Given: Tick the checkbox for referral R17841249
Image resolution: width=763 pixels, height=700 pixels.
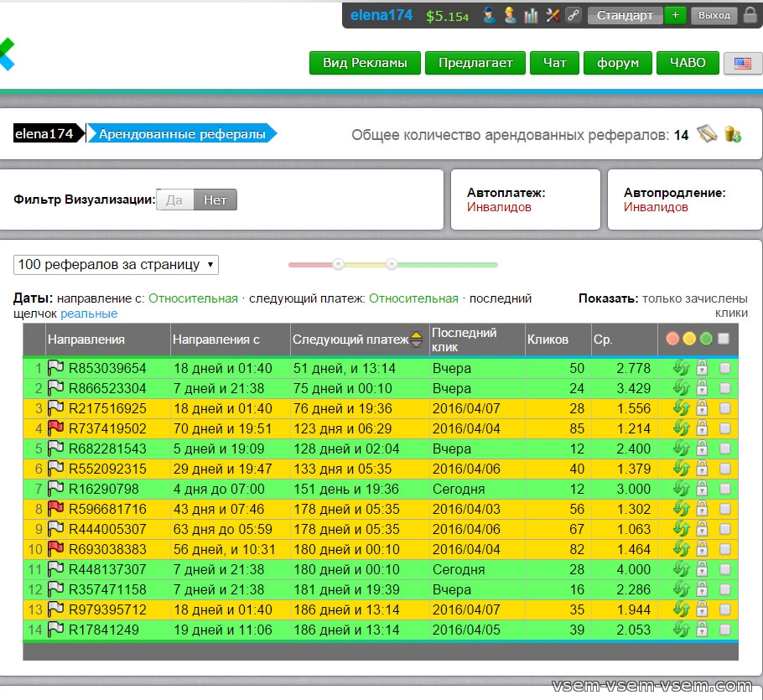Looking at the screenshot, I should [x=725, y=630].
